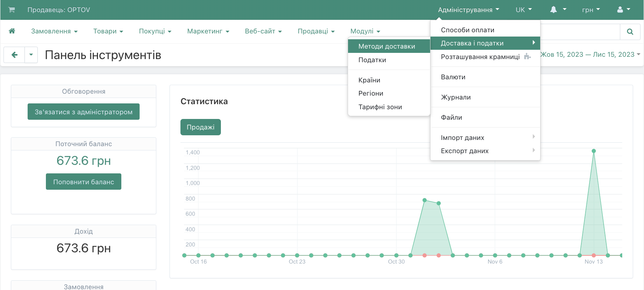Click the back arrow button
This screenshot has width=644, height=290.
(14, 55)
